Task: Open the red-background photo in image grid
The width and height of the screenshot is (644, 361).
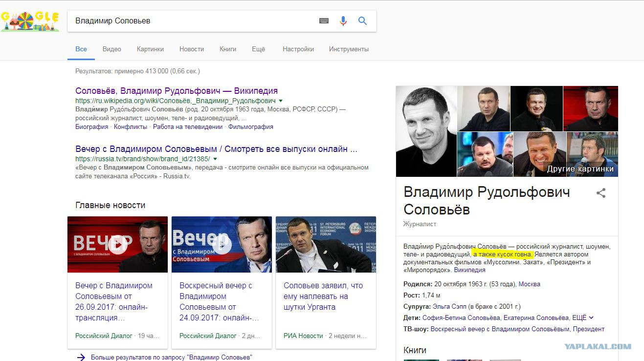Action: coord(591,108)
